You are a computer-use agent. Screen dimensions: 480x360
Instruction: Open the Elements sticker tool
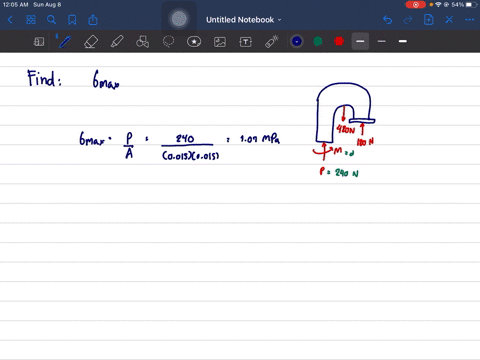[x=194, y=42]
